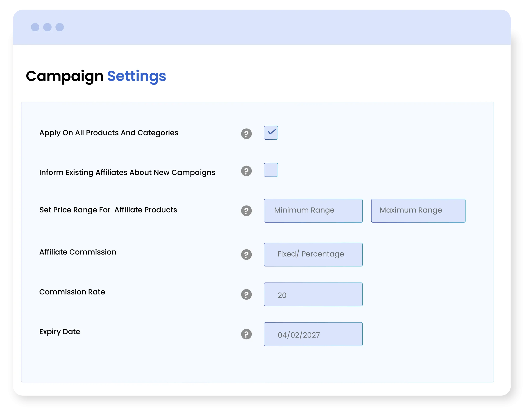
Task: Click the Minimum Range field
Action: point(313,211)
